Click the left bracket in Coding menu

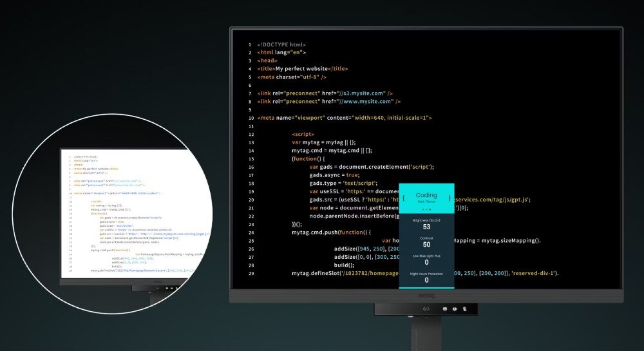tap(404, 198)
